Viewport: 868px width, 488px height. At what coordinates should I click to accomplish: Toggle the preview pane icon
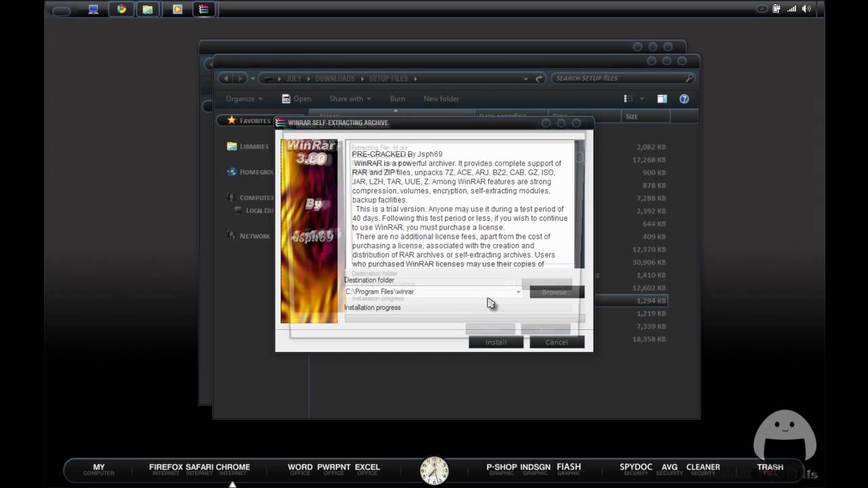[662, 99]
